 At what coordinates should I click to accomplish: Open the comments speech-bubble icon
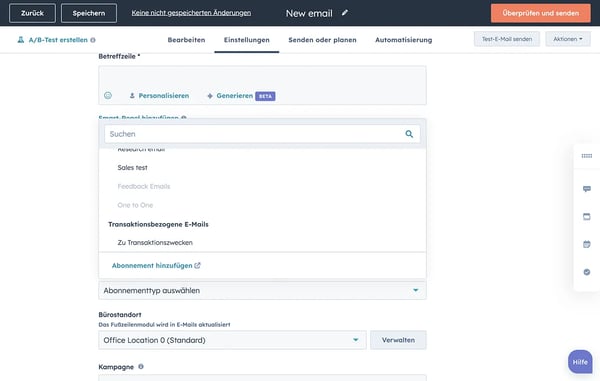[x=587, y=189]
